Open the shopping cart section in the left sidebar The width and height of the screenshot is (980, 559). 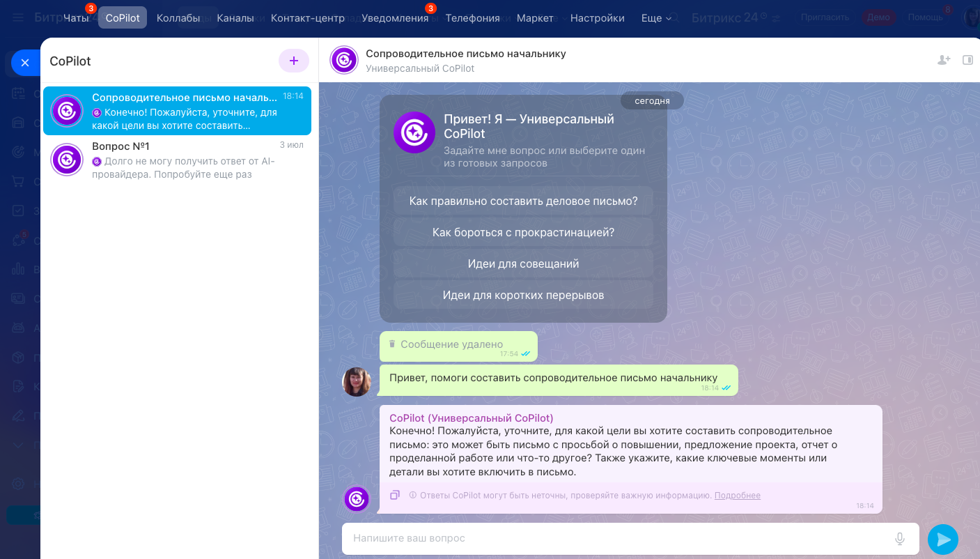click(x=19, y=182)
